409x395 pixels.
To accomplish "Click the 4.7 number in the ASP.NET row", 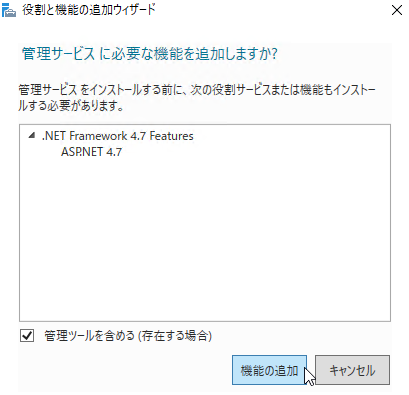I will (x=114, y=152).
